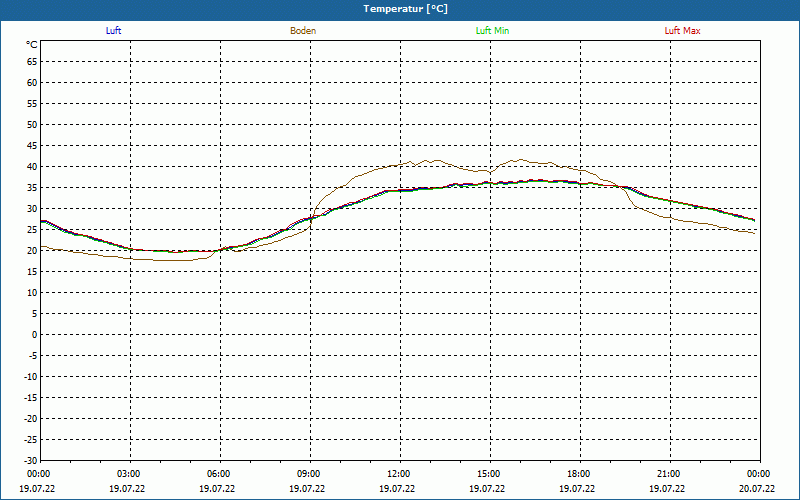The height and width of the screenshot is (500, 800).
Task: Click the 60 y-axis value
Action: pyautogui.click(x=32, y=83)
